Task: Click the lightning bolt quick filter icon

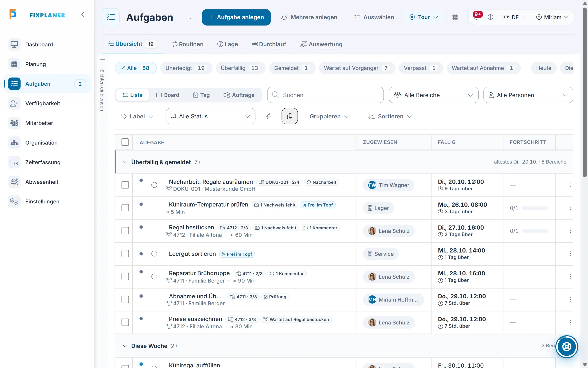Action: 268,116
